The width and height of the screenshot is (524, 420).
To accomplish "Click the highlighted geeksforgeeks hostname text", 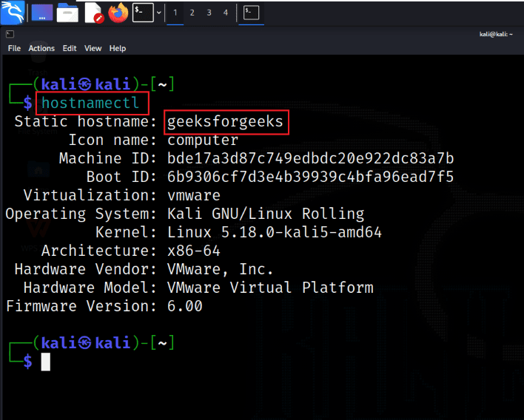I will tap(226, 122).
